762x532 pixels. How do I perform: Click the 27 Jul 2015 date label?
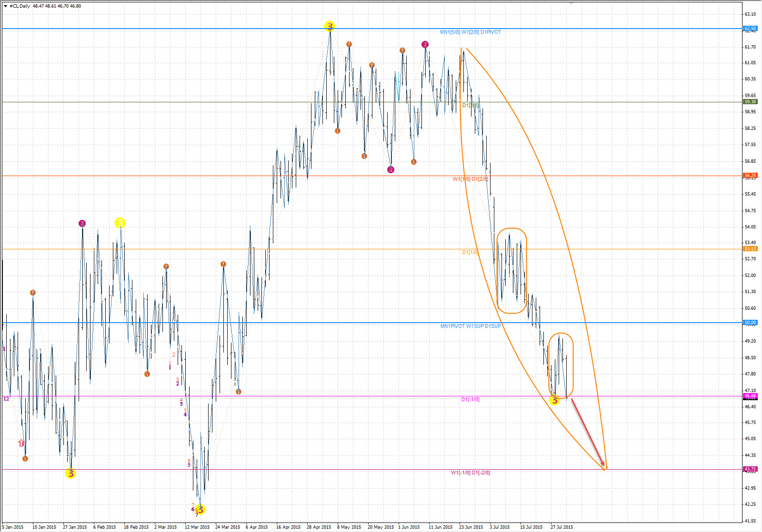click(x=562, y=527)
